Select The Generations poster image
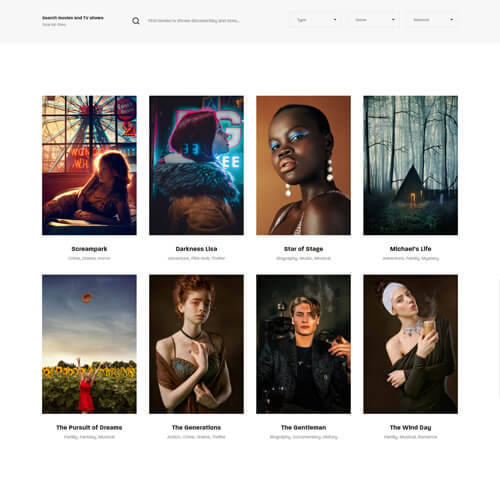Image resolution: width=500 pixels, height=490 pixels. click(196, 344)
